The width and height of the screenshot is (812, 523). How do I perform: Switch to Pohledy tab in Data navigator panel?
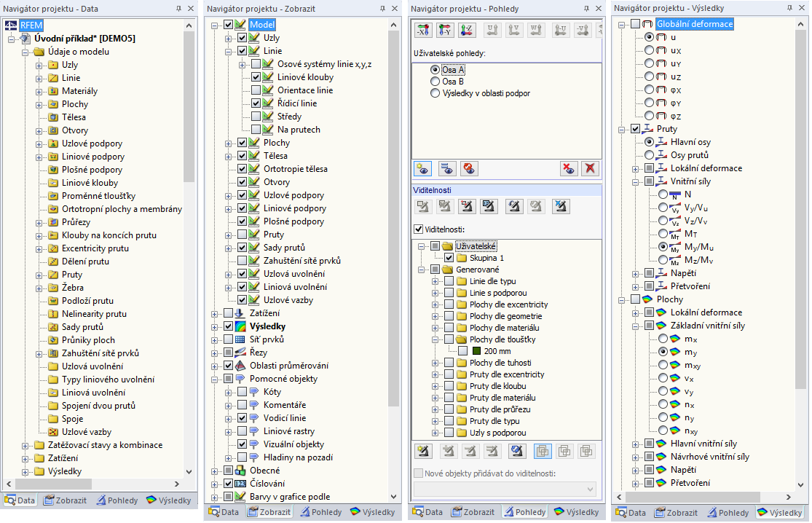point(117,500)
